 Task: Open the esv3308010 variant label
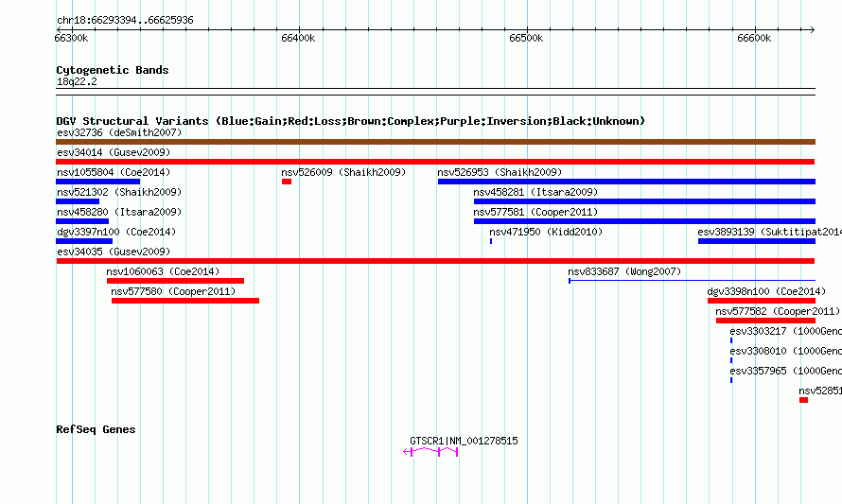[785, 351]
